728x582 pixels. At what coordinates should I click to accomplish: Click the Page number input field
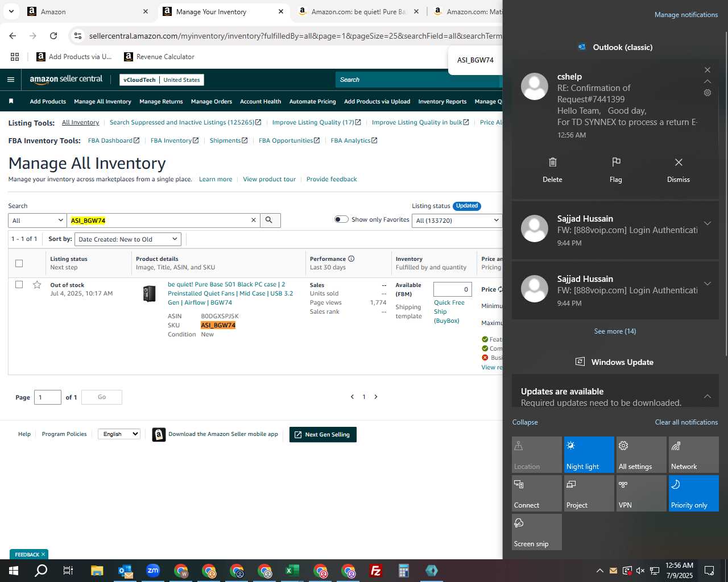coord(48,397)
